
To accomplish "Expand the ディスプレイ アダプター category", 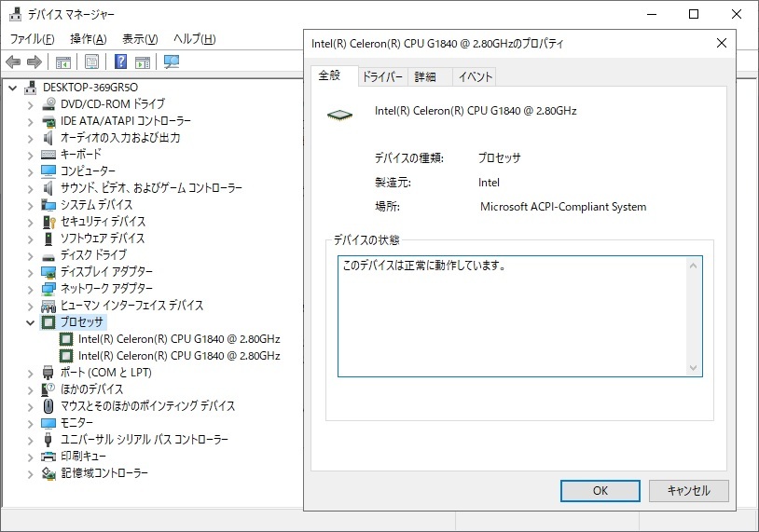I will click(x=31, y=272).
